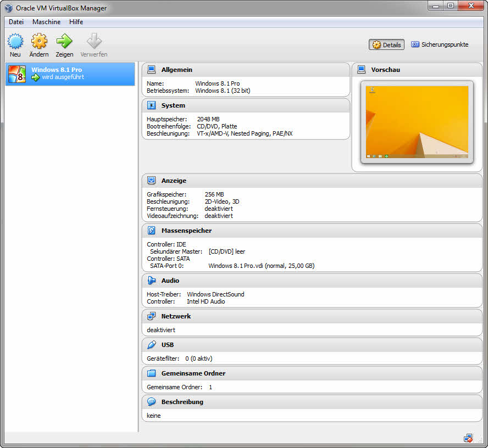Viewport: 488px width, 448px height.
Task: Select the Windows 8 OS icon in the VM list
Action: tap(17, 74)
